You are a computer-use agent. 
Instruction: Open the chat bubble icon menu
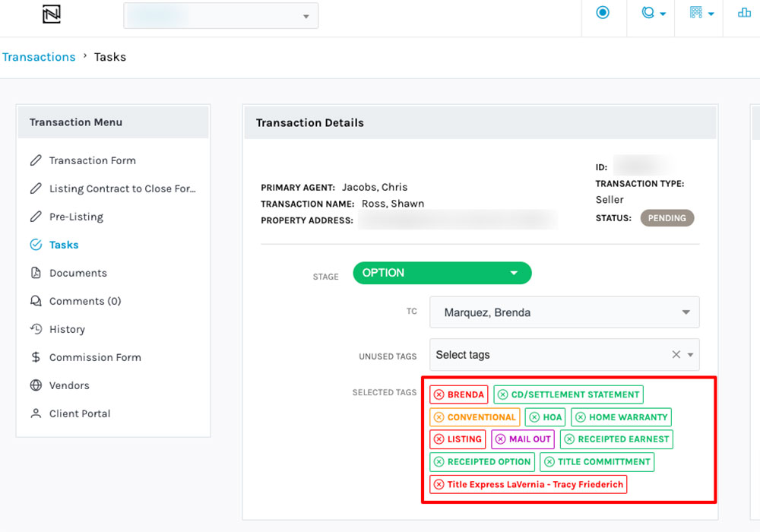pyautogui.click(x=653, y=13)
